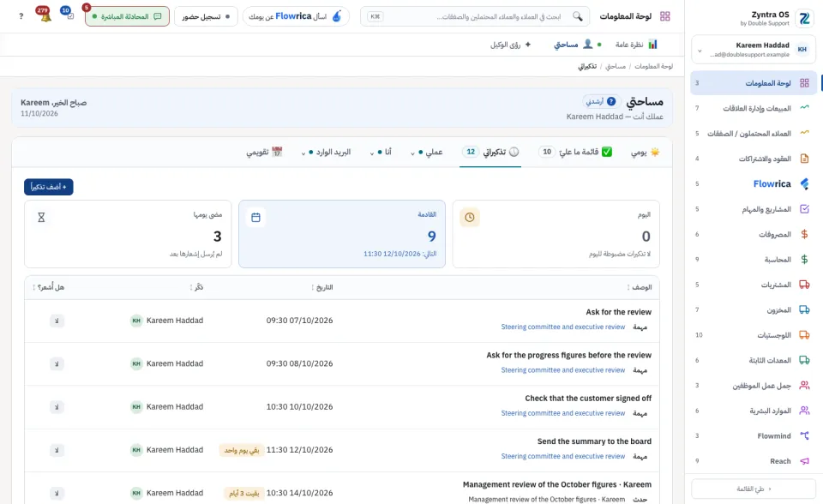Collapse the sidebar with طيّ القائمة
The height and width of the screenshot is (504, 823).
pos(754,489)
